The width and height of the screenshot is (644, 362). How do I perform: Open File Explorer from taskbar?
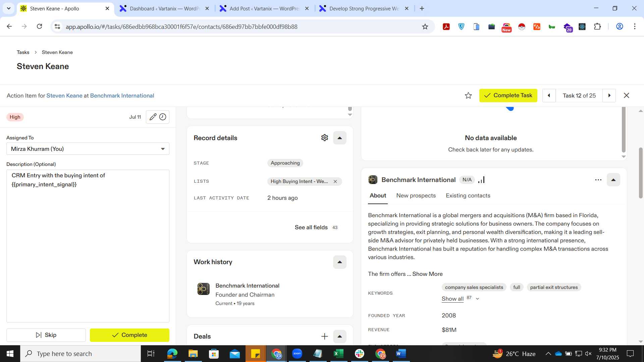193,354
